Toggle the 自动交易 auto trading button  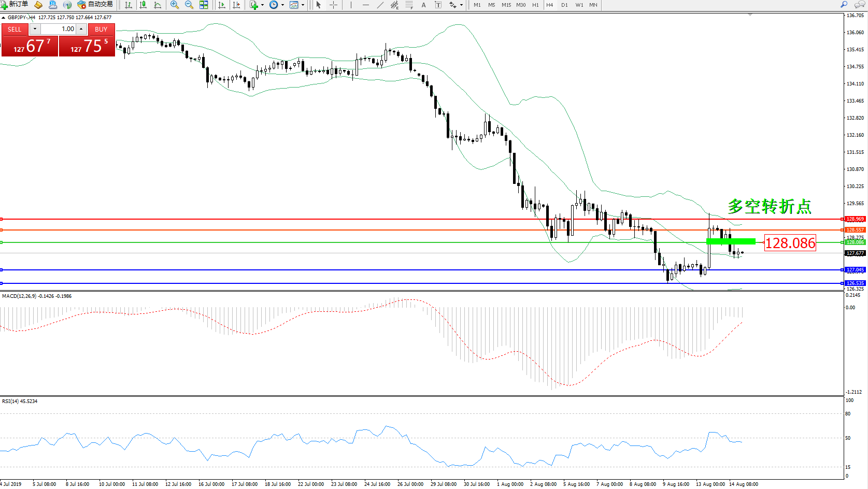tap(95, 5)
